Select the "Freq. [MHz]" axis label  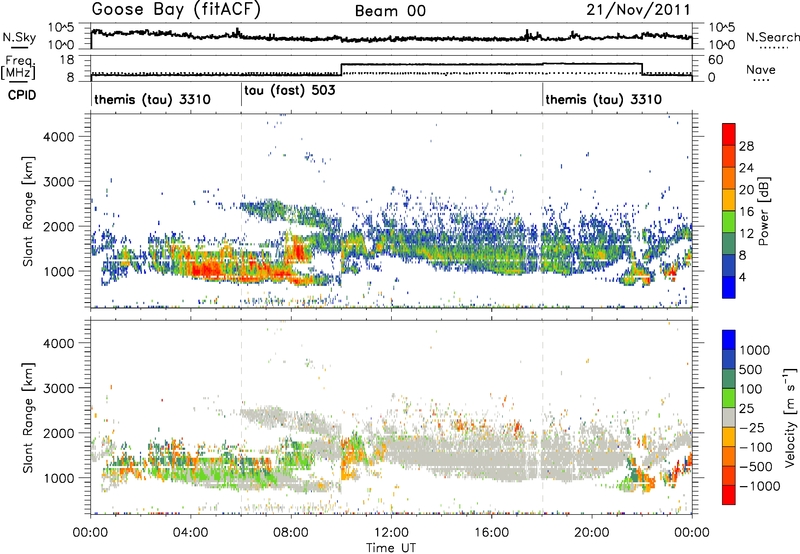(x=18, y=67)
